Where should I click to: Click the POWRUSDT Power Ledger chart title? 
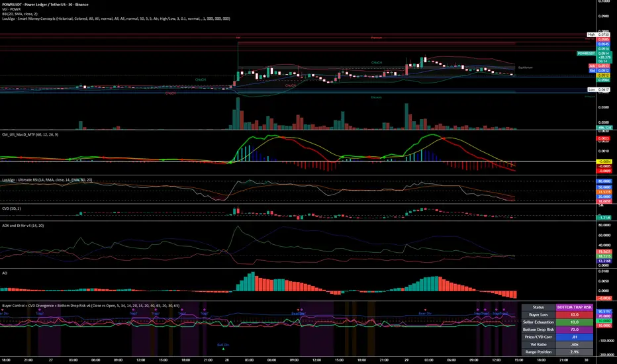45,5
